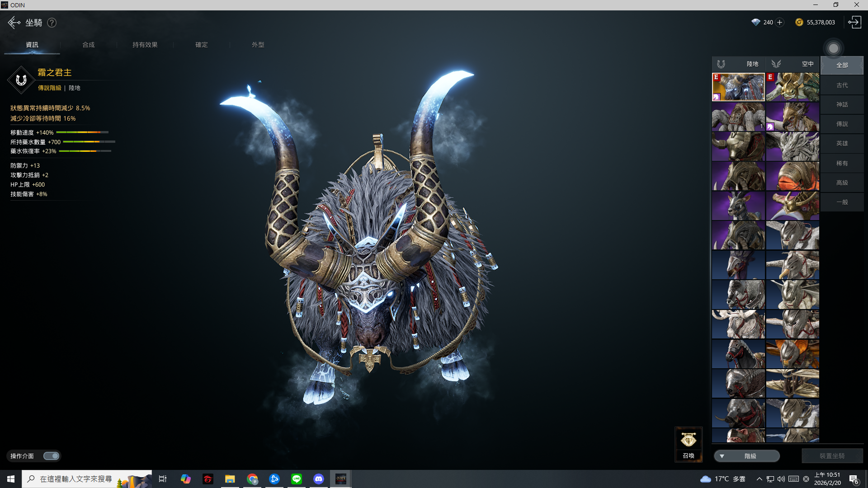Viewport: 868px width, 488px height.
Task: Click the round gray button above 全部
Action: pos(833,48)
